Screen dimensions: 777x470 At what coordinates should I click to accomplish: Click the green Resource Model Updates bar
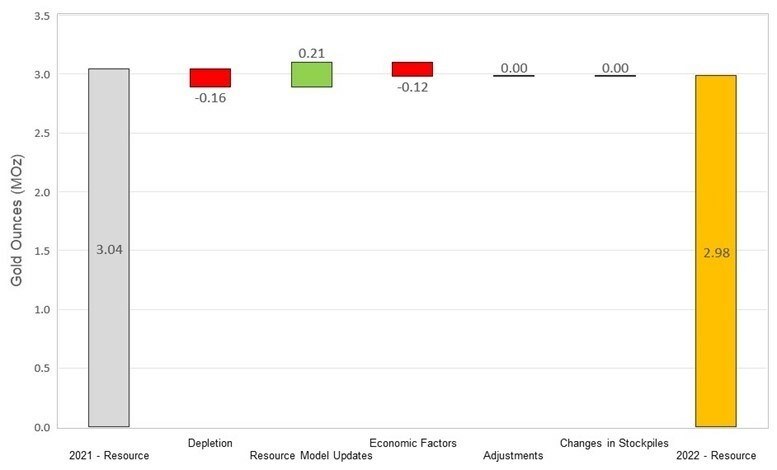coord(311,75)
